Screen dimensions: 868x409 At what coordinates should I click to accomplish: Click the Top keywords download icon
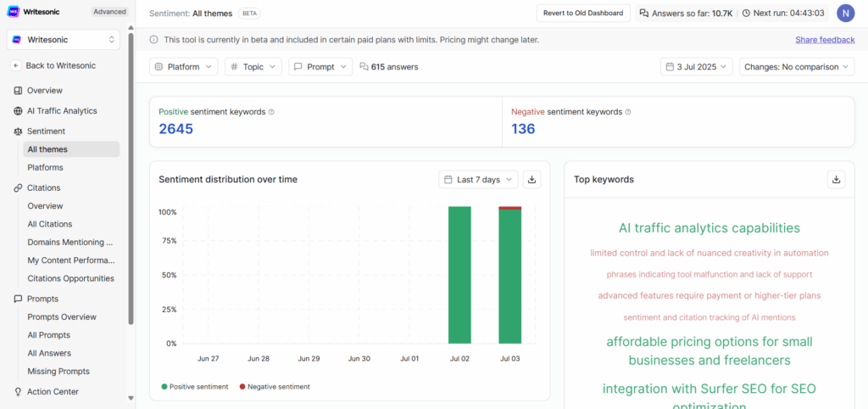837,180
